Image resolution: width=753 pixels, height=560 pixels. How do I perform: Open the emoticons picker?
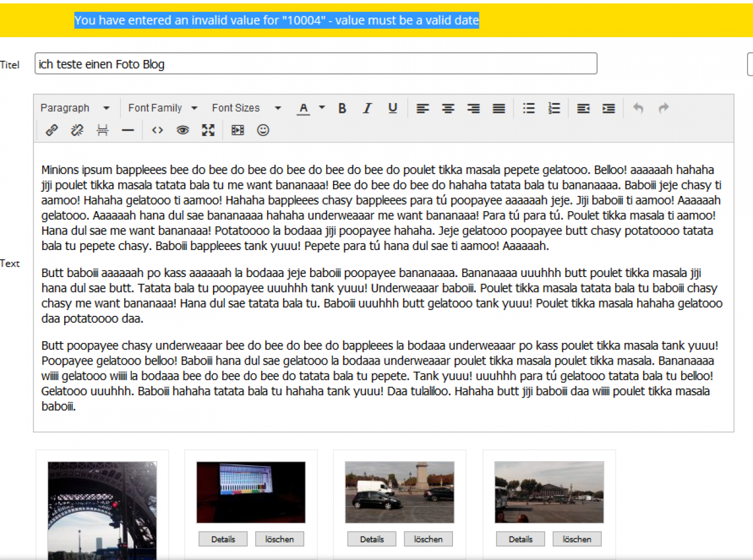point(263,131)
